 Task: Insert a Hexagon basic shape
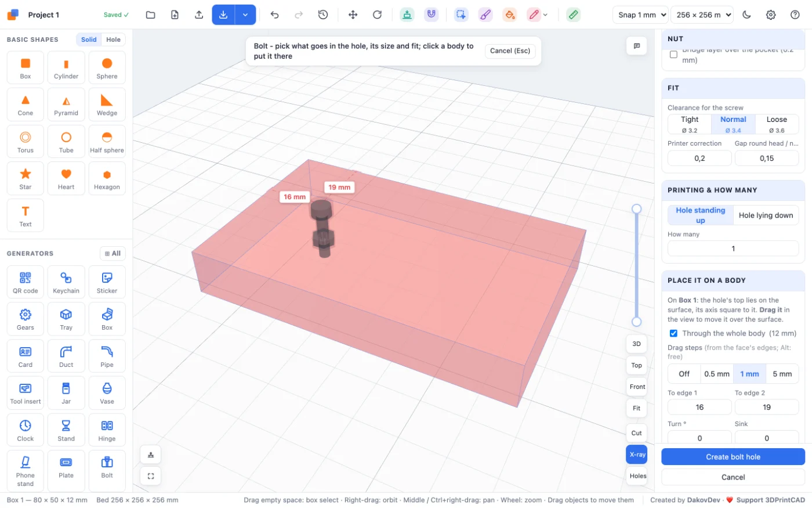tap(107, 179)
